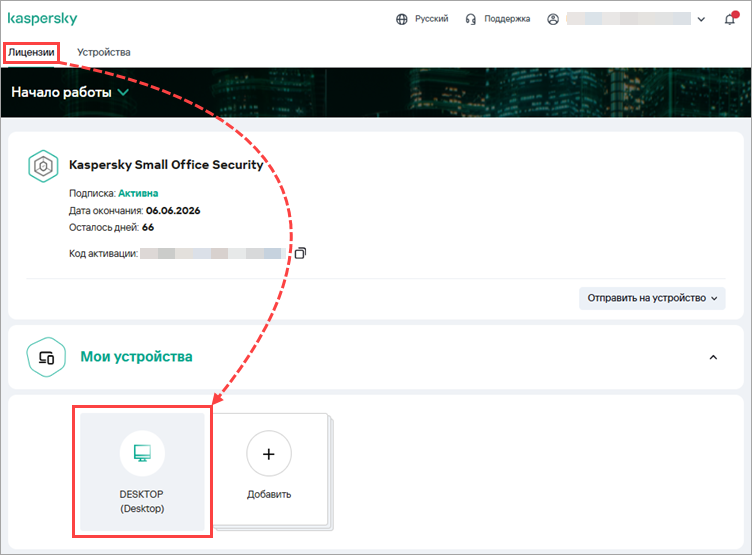Click the Kaspersky Small Office Security hexagon icon
The width and height of the screenshot is (752, 555).
coord(43,166)
